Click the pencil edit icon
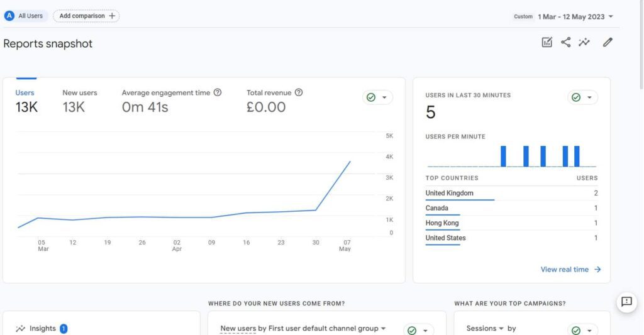The image size is (644, 335). click(607, 43)
